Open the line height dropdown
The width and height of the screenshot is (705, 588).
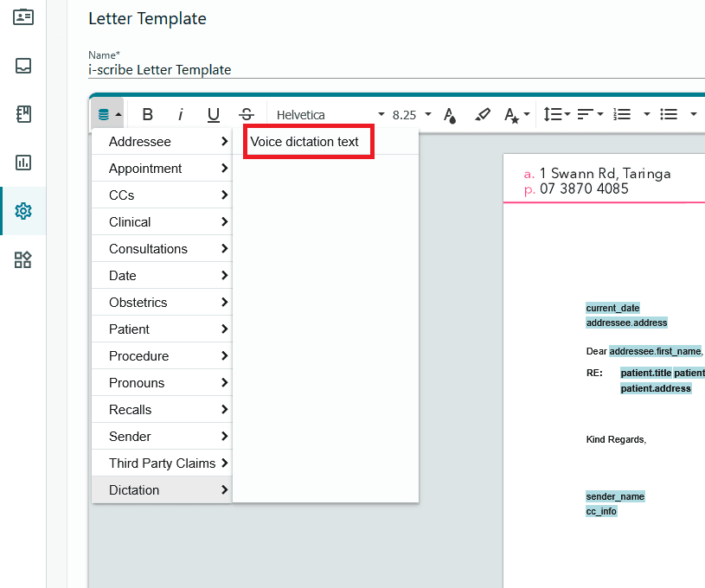click(556, 114)
